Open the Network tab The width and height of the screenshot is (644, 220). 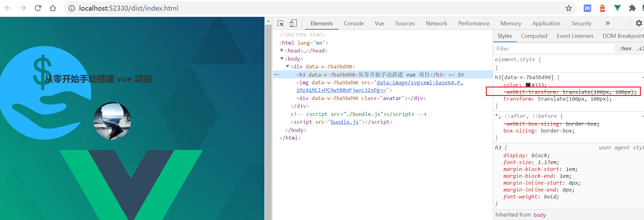pyautogui.click(x=436, y=23)
